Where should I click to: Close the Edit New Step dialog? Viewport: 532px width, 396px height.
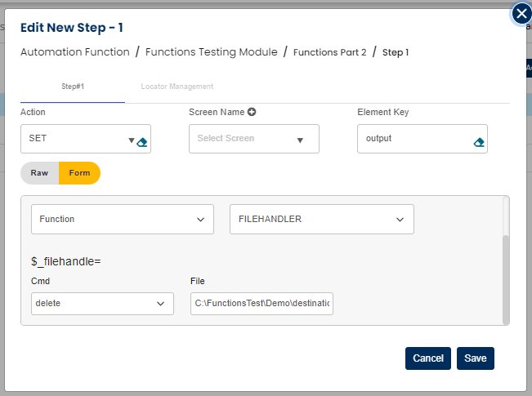[x=521, y=14]
